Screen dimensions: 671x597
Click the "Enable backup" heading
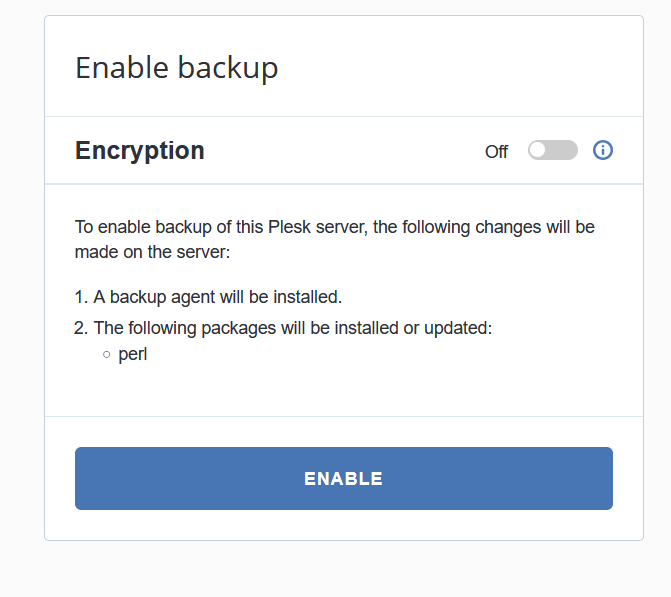(176, 68)
